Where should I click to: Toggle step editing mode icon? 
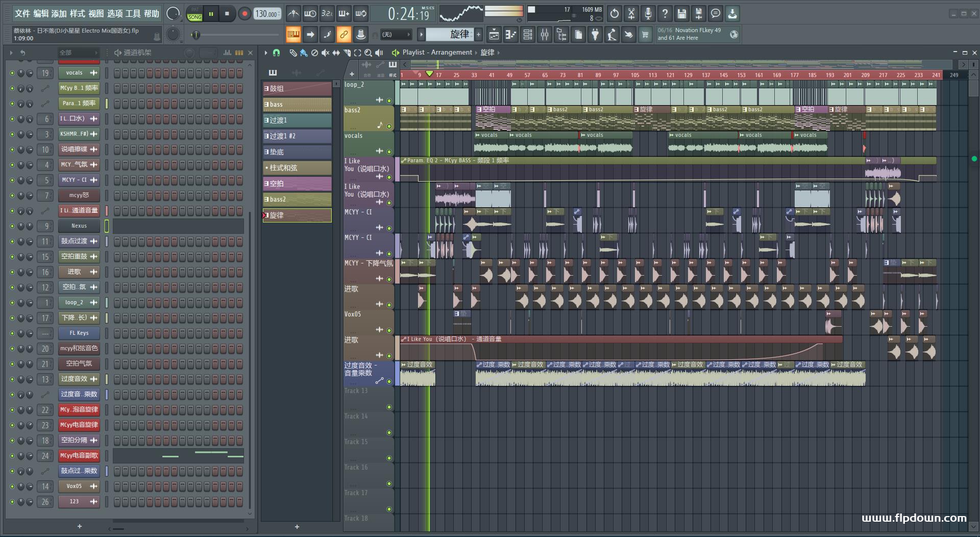[x=327, y=35]
